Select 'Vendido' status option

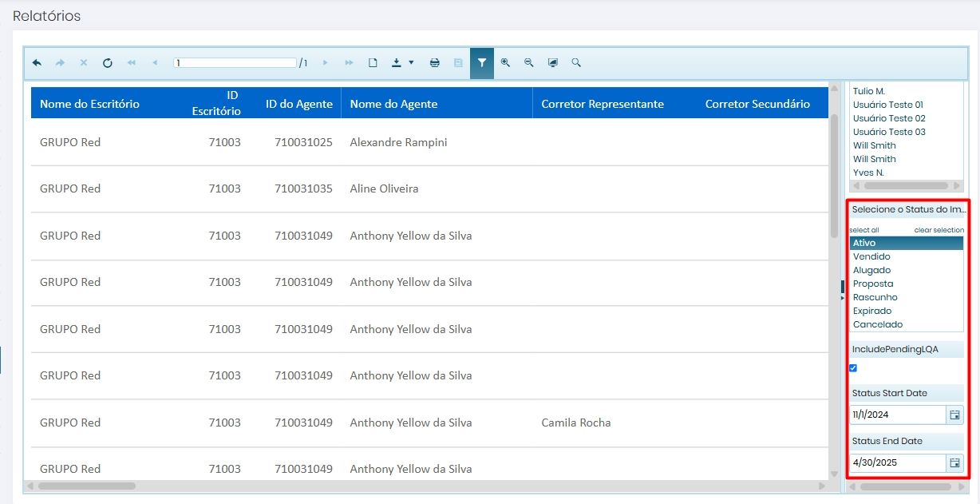click(907, 256)
